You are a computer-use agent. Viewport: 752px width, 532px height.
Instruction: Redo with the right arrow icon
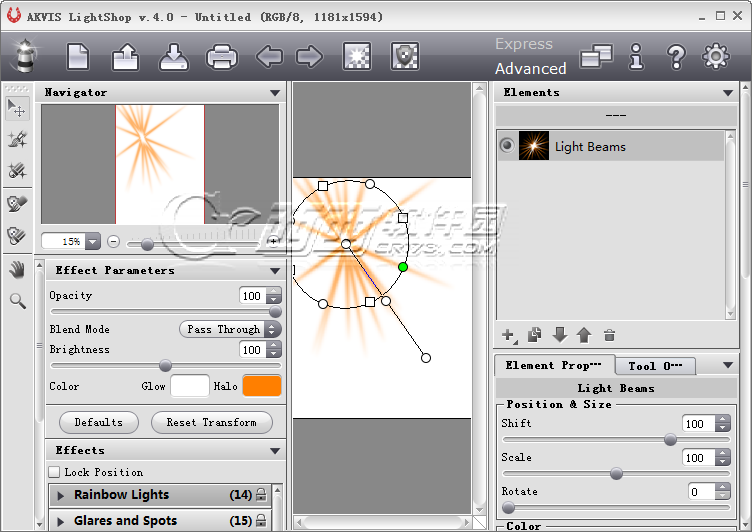pos(309,57)
